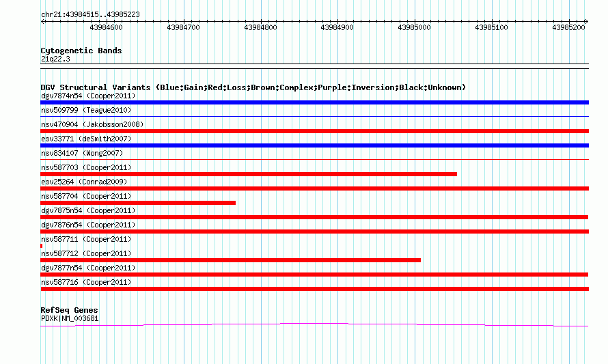Image resolution: width=608 pixels, height=364 pixels.
Task: Click the dgv7874n54 (Cooper2011) label
Action: (x=88, y=96)
